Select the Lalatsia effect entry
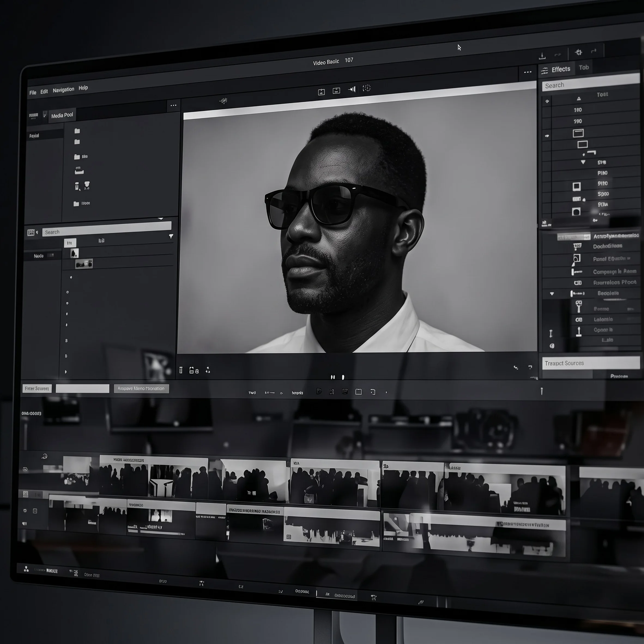 coord(603,319)
